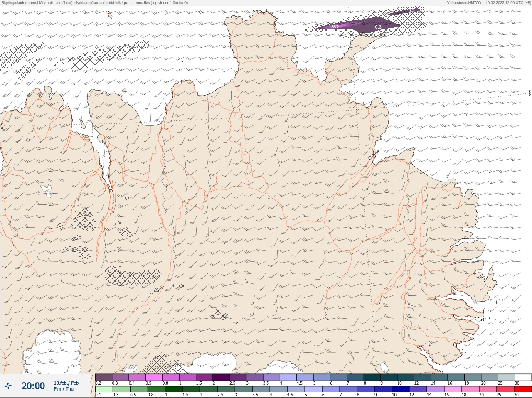Image resolution: width=532 pixels, height=398 pixels.
Task: Click the 'Fim./ Thu' weekday text
Action: click(x=64, y=389)
